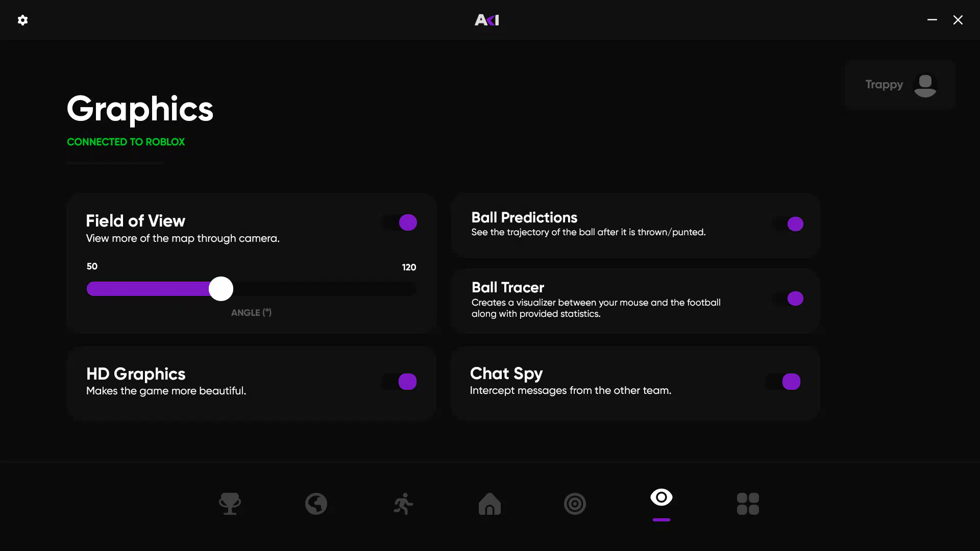
Task: Go to the home icon page
Action: 489,504
